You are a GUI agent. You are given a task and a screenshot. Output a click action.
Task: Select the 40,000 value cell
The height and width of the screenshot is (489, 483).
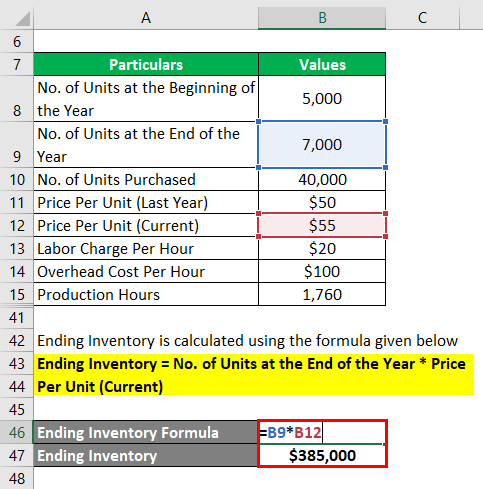click(322, 180)
